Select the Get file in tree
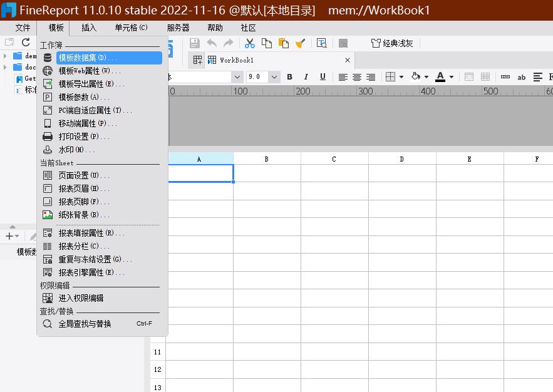553x392 pixels. coord(26,79)
